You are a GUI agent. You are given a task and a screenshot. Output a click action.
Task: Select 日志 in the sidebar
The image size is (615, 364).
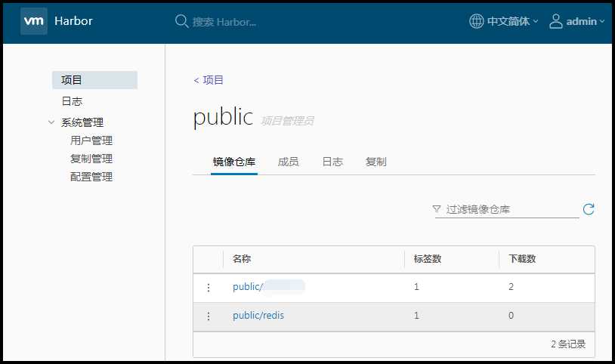[72, 101]
